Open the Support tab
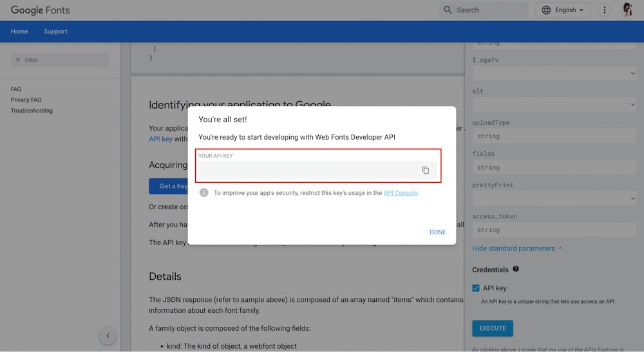644x352 pixels. [x=55, y=32]
